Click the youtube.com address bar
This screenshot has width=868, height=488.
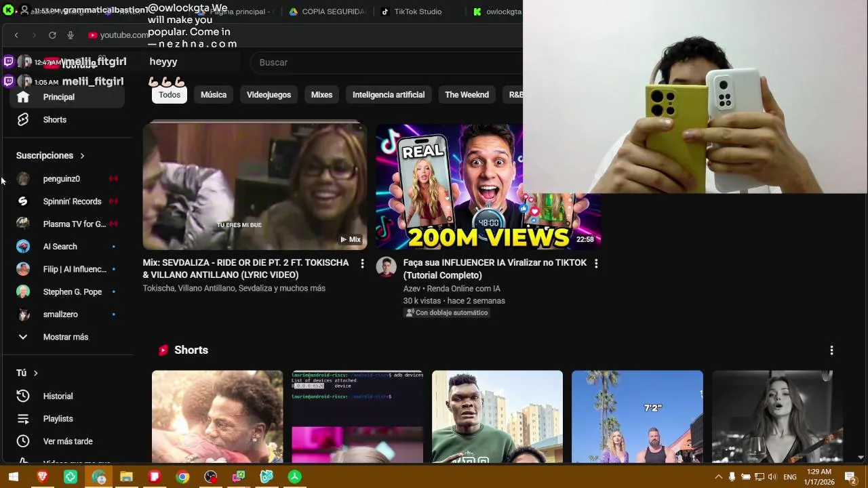123,35
